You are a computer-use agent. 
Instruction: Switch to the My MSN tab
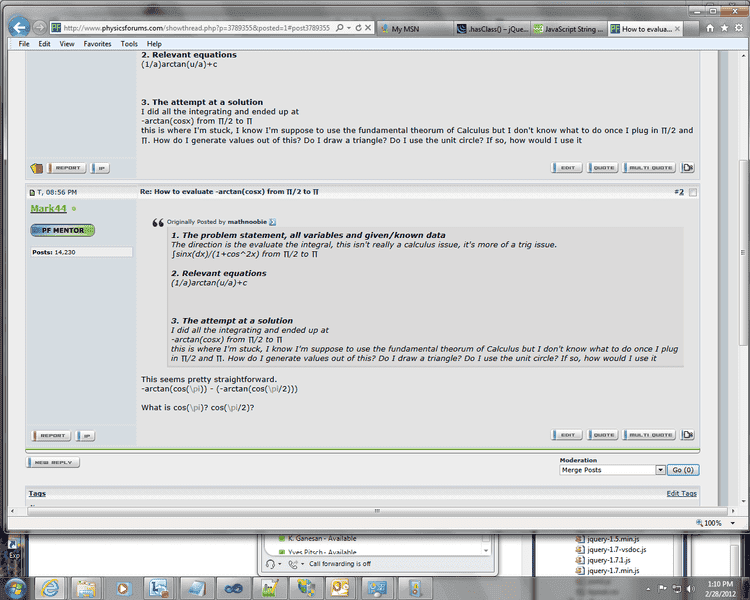coord(415,29)
